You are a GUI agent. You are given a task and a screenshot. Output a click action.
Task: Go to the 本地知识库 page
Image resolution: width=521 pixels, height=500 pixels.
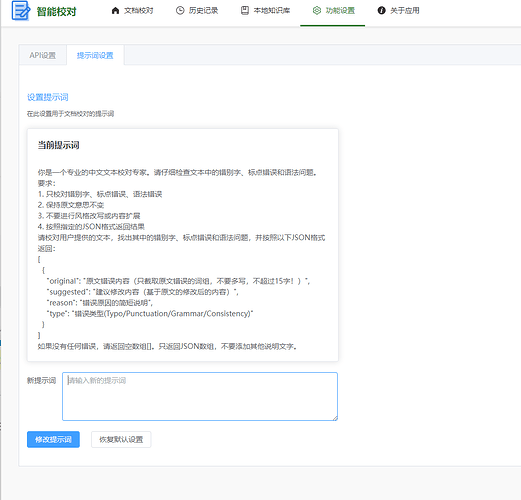pos(265,11)
